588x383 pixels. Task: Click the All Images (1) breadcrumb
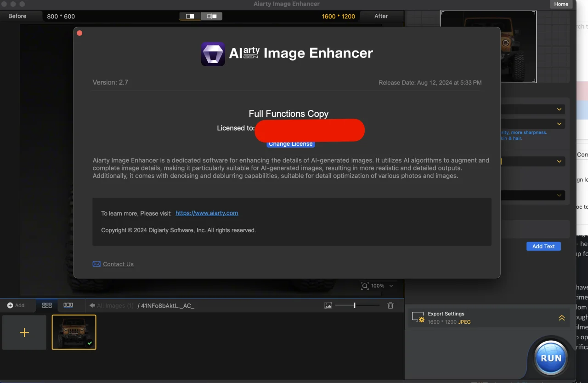click(x=115, y=305)
